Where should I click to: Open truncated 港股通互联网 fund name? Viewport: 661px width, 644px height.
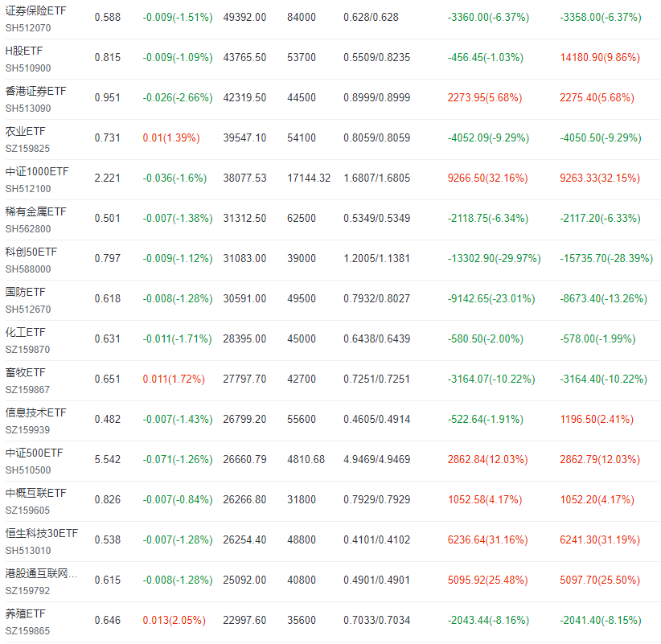click(41, 573)
